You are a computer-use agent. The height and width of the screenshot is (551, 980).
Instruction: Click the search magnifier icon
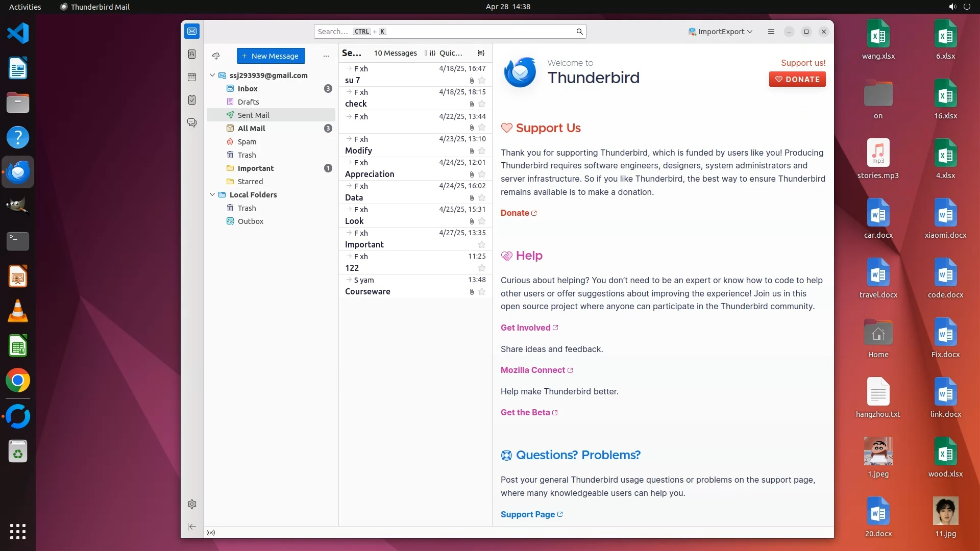(579, 32)
